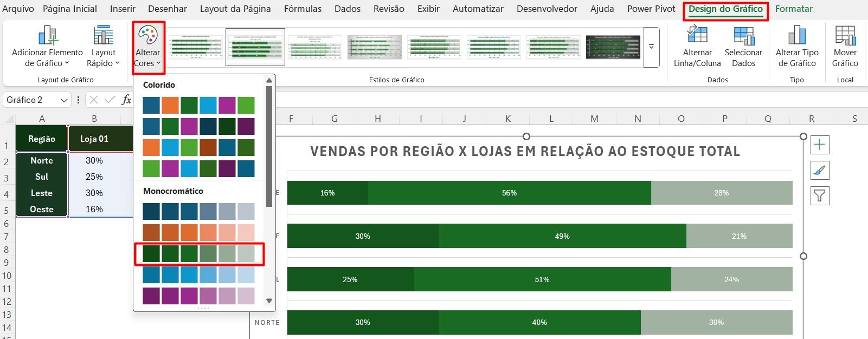Click Alternar Linha/Coluna icon

coord(697,36)
